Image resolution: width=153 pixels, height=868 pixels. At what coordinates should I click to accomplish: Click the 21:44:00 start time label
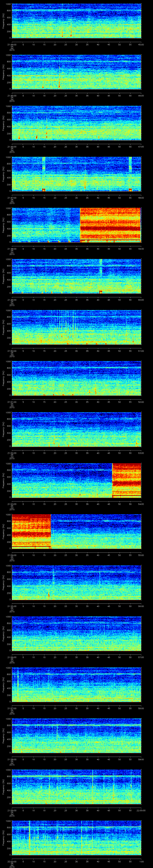tap(12, 44)
